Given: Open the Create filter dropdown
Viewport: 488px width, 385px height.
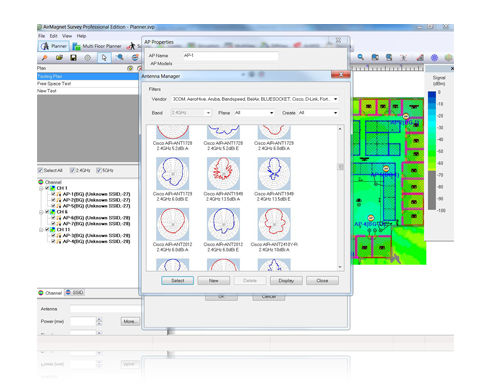Looking at the screenshot, I should click(318, 113).
